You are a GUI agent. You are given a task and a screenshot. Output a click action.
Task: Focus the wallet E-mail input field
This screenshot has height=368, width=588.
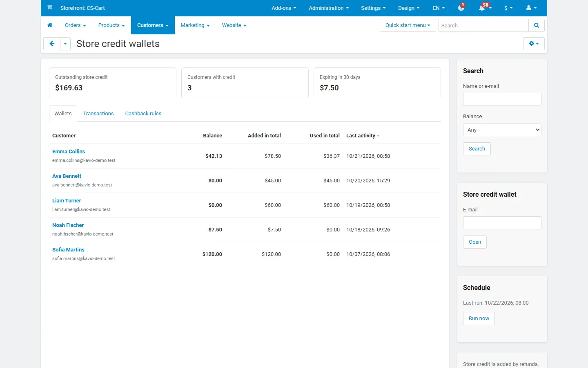coord(502,223)
